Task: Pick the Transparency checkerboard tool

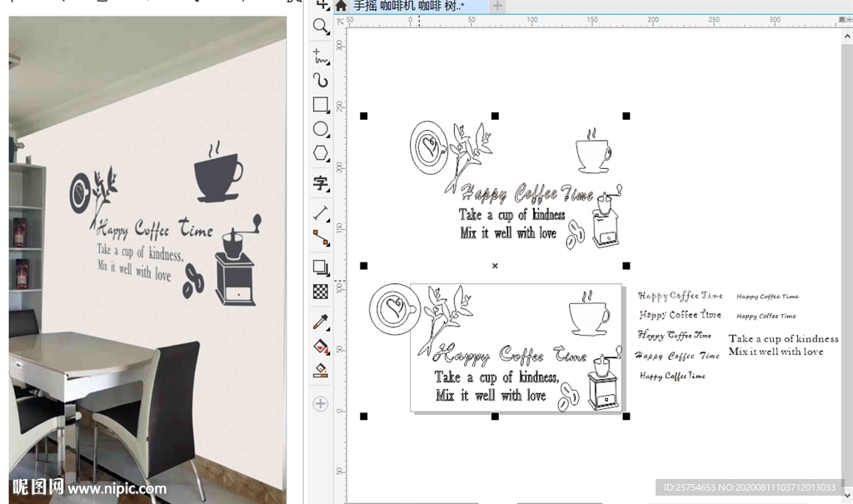Action: point(321,292)
